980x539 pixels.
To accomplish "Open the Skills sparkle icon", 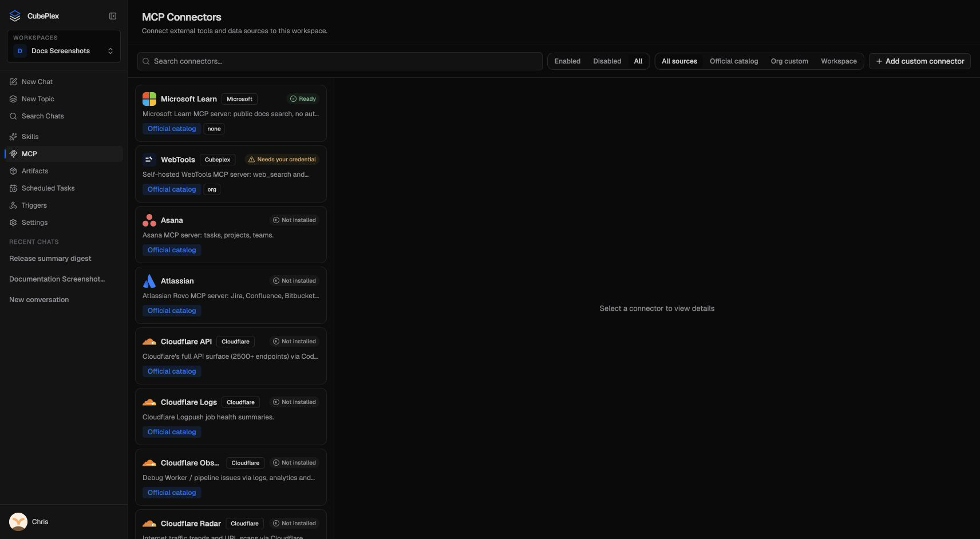I will pos(13,137).
